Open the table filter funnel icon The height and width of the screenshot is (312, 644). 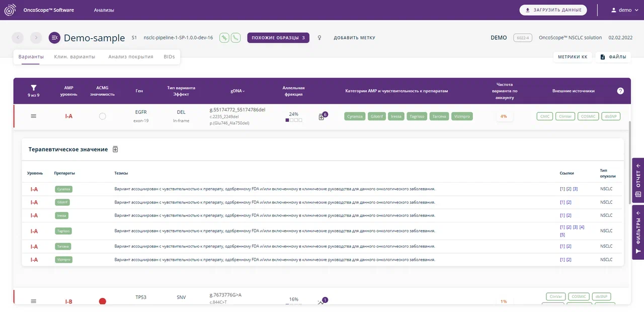[x=34, y=88]
